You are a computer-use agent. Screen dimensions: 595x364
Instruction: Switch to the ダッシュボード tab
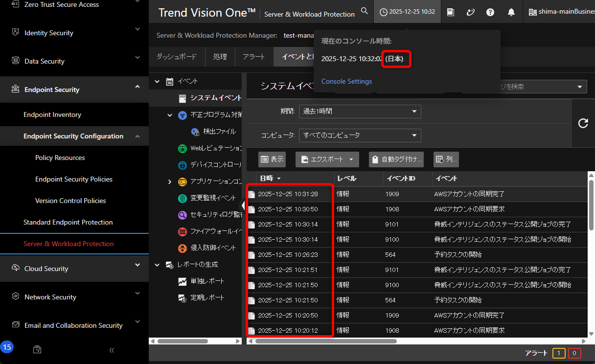pyautogui.click(x=176, y=57)
